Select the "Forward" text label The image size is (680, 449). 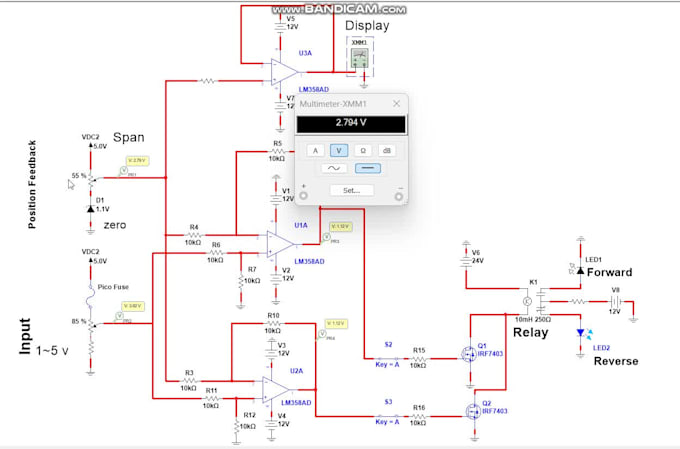(x=609, y=272)
